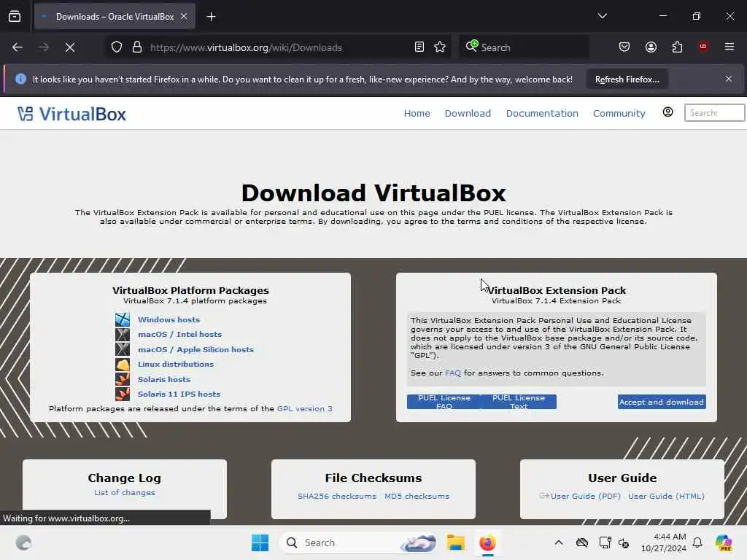747x560 pixels.
Task: Stop loading the page
Action: (x=70, y=47)
